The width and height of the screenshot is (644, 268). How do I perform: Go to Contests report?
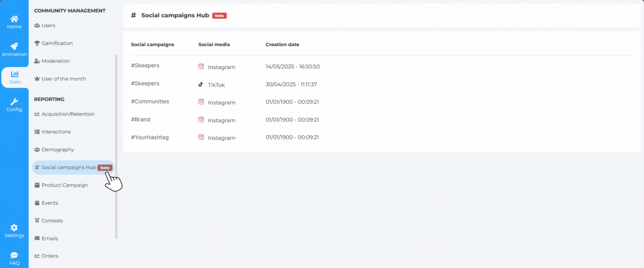coord(52,221)
